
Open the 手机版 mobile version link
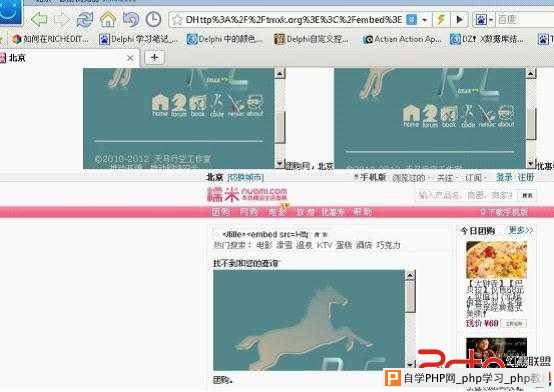[x=373, y=177]
